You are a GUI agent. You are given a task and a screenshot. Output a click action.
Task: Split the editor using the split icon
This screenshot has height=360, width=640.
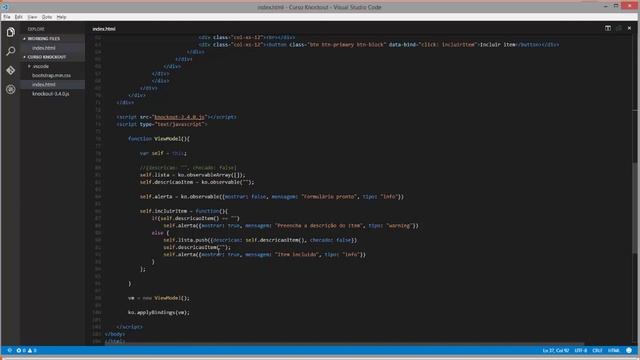pos(608,28)
